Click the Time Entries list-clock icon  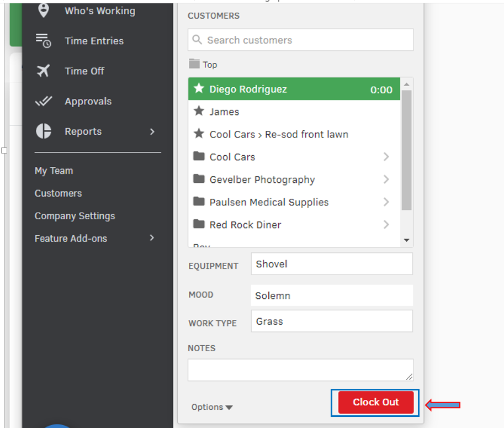coord(43,40)
